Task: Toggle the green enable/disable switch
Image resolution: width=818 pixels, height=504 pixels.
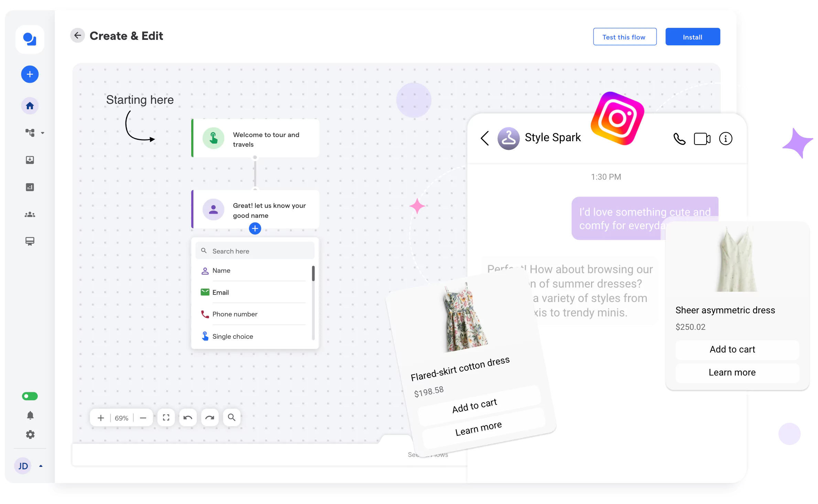Action: pos(29,396)
